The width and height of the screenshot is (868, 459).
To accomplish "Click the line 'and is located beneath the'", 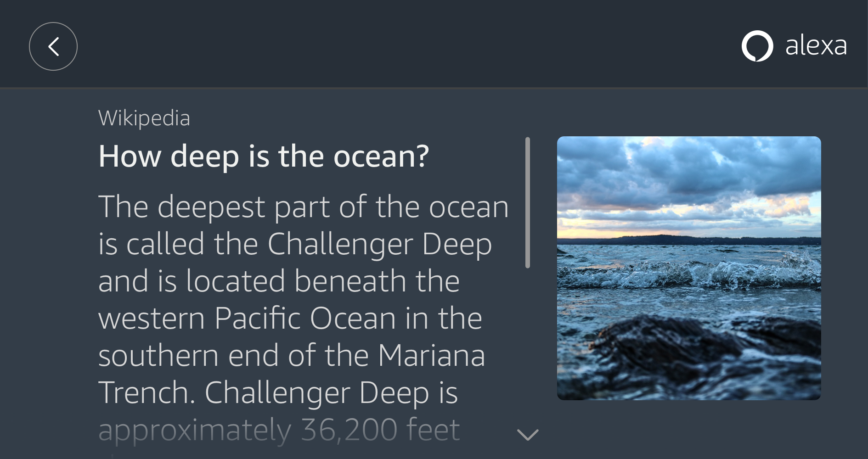I will click(279, 281).
